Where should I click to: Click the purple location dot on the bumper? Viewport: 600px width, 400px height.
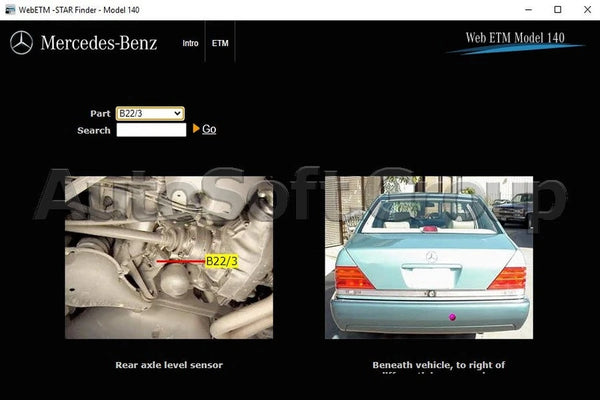[x=452, y=317]
